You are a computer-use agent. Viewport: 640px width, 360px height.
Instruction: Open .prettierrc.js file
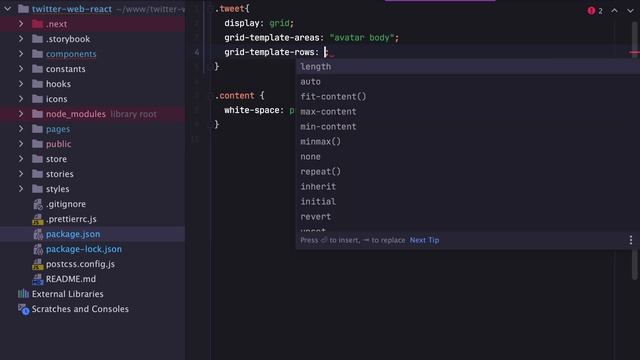coord(71,219)
